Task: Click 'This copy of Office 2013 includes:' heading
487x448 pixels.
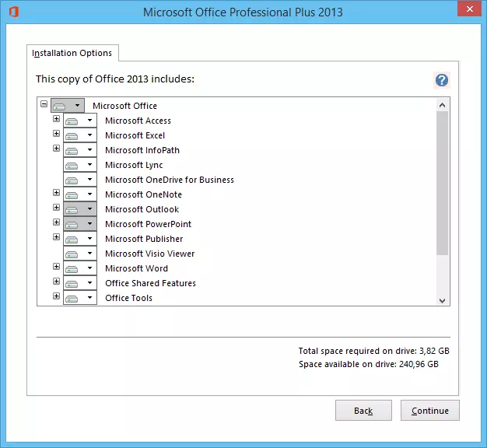Action: [x=115, y=79]
